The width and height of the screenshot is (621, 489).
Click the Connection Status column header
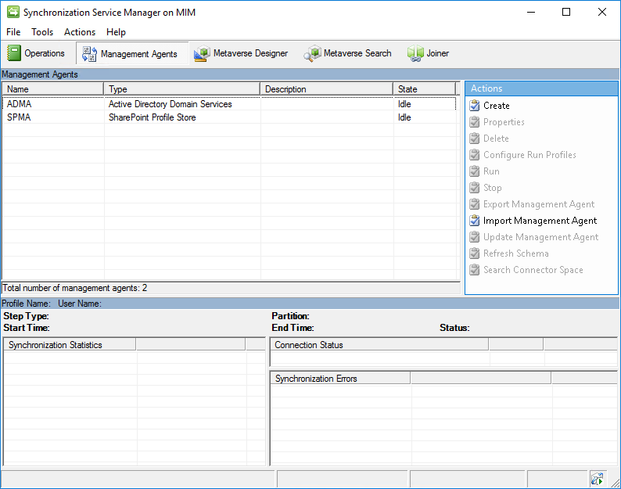[379, 345]
